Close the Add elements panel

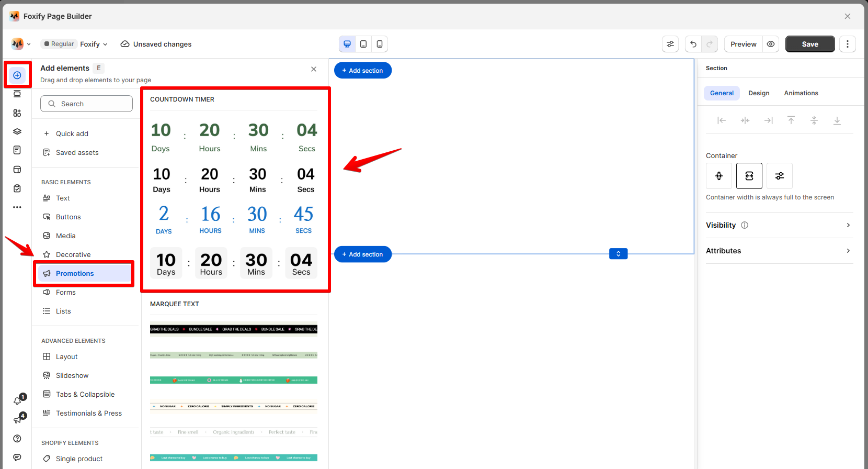(314, 69)
